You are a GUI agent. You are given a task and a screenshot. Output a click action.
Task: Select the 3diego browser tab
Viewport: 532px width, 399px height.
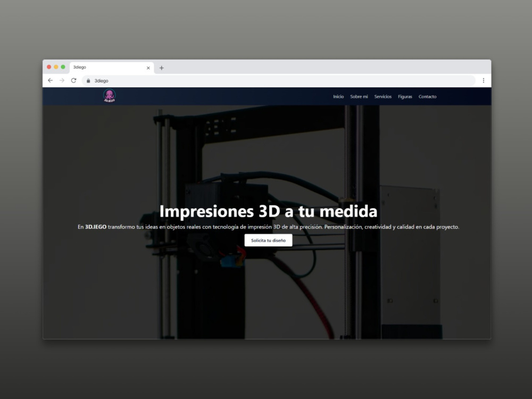(112, 68)
